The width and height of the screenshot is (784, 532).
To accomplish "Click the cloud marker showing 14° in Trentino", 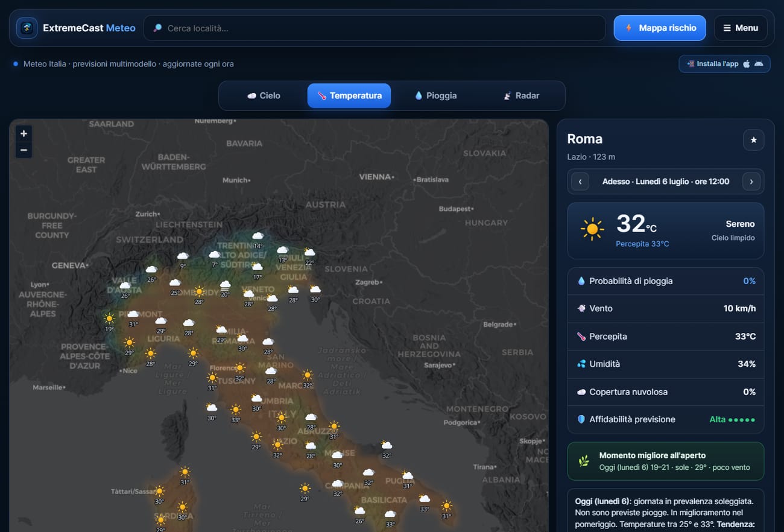I will [258, 239].
